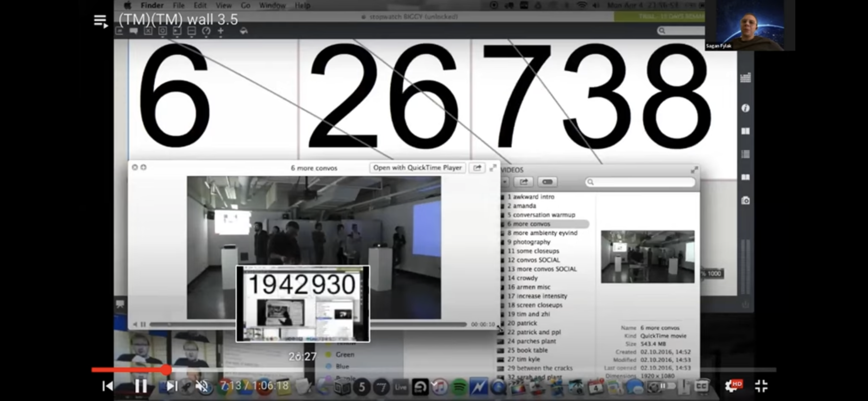The height and width of the screenshot is (401, 868).
Task: Click camera icon in right sidebar
Action: click(x=745, y=200)
